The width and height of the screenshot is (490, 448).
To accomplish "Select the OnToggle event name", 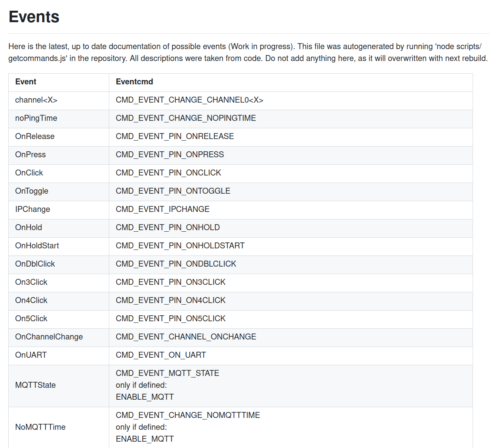I will pos(32,191).
